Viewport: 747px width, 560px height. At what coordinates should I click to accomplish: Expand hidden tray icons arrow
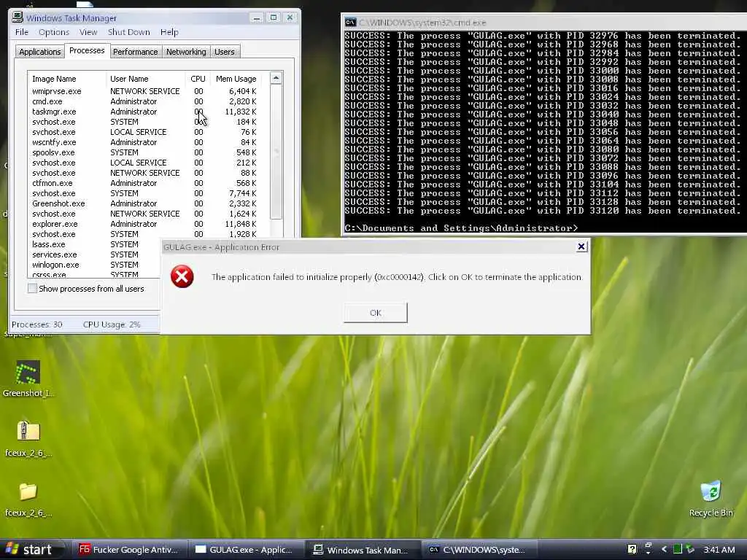[664, 549]
